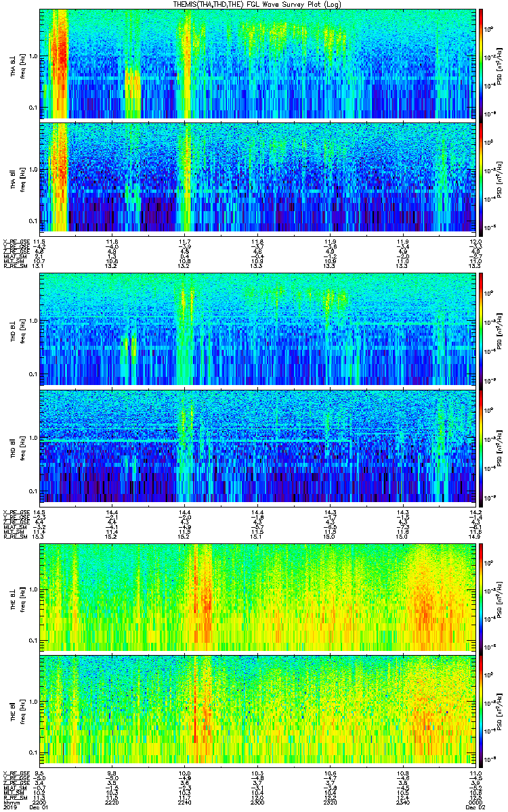This screenshot has height=812, width=508.
Task: Click the X_RE_GSE row label under THA panels
Action: click(17, 242)
